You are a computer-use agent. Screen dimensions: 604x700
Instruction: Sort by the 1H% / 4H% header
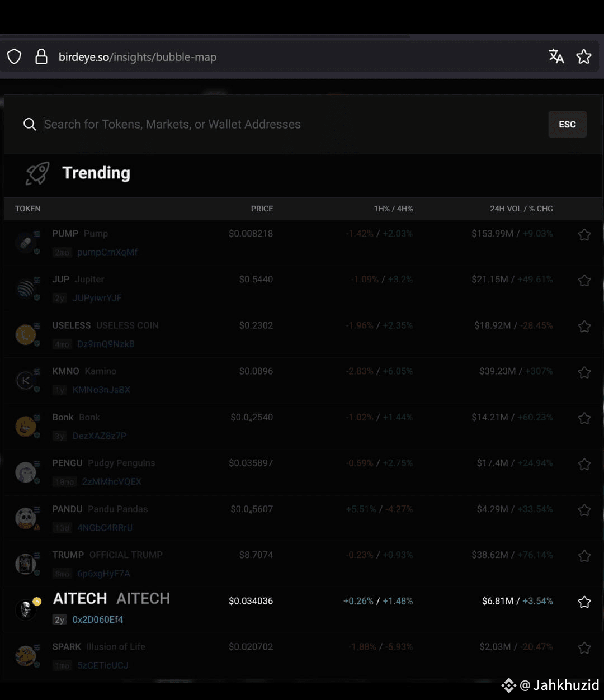coord(394,209)
